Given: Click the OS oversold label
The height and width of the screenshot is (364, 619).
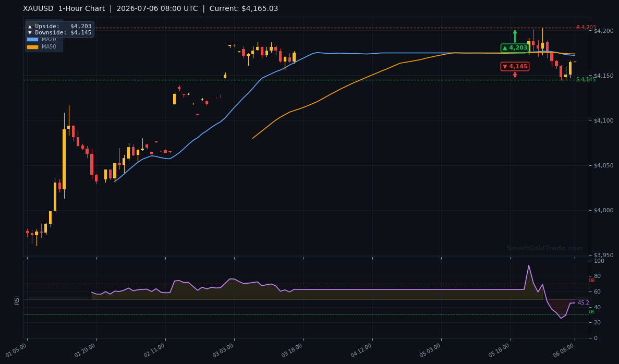Looking at the screenshot, I should pyautogui.click(x=591, y=312).
